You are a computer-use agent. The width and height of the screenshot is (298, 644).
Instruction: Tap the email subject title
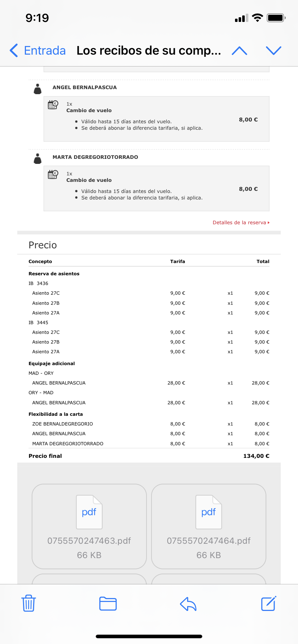click(149, 51)
